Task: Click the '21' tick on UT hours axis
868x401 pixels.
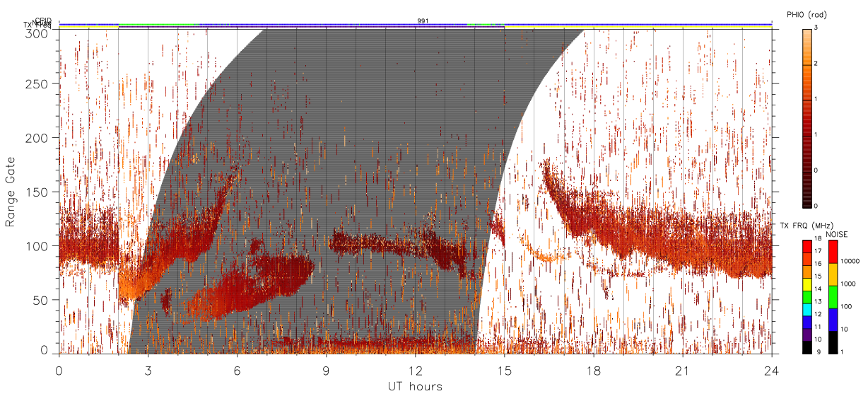Action: tap(682, 371)
